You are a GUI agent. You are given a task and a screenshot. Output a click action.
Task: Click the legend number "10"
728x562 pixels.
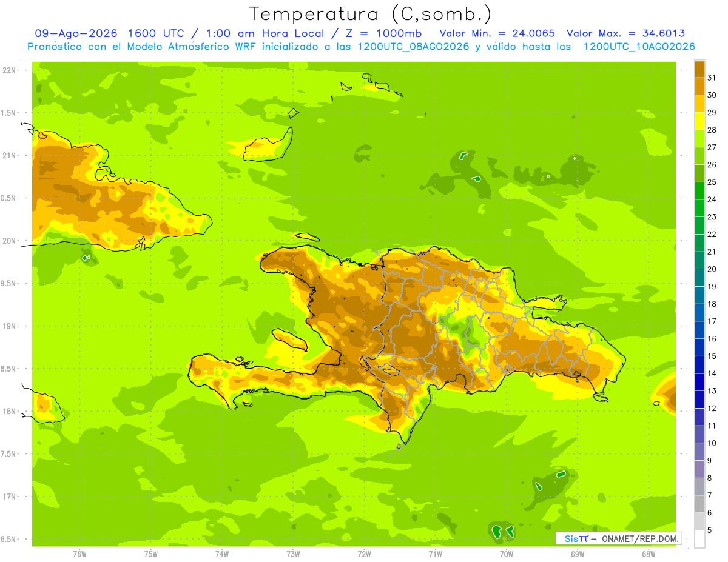[712, 443]
